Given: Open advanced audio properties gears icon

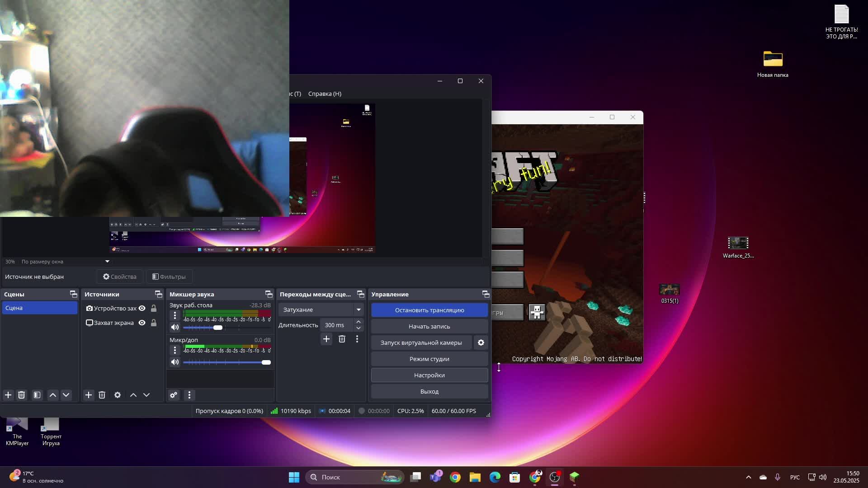Looking at the screenshot, I should [174, 395].
